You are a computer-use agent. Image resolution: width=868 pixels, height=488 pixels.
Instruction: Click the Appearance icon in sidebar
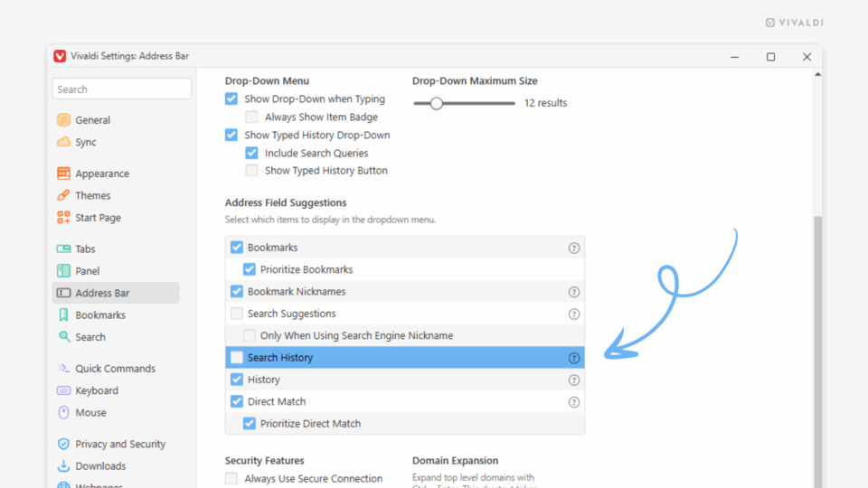(63, 174)
